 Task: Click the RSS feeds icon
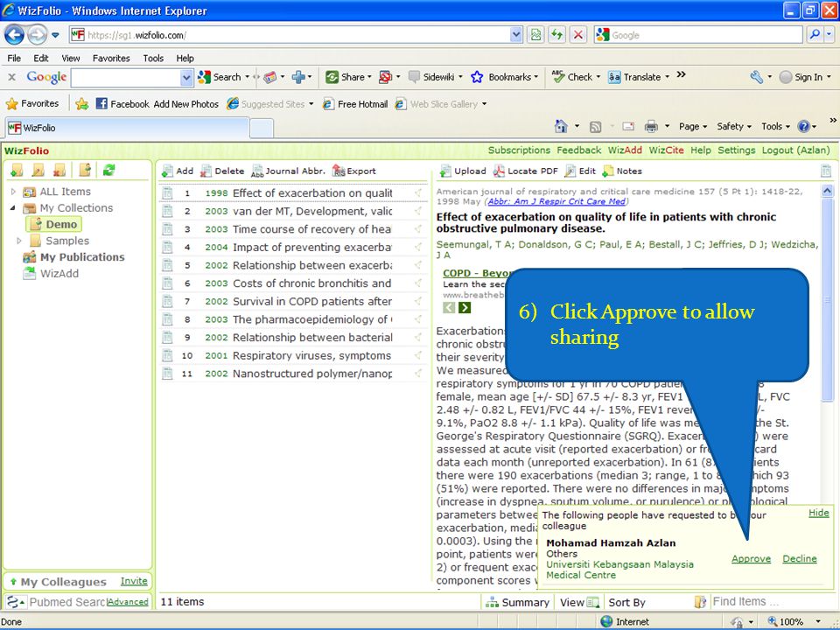(x=595, y=126)
